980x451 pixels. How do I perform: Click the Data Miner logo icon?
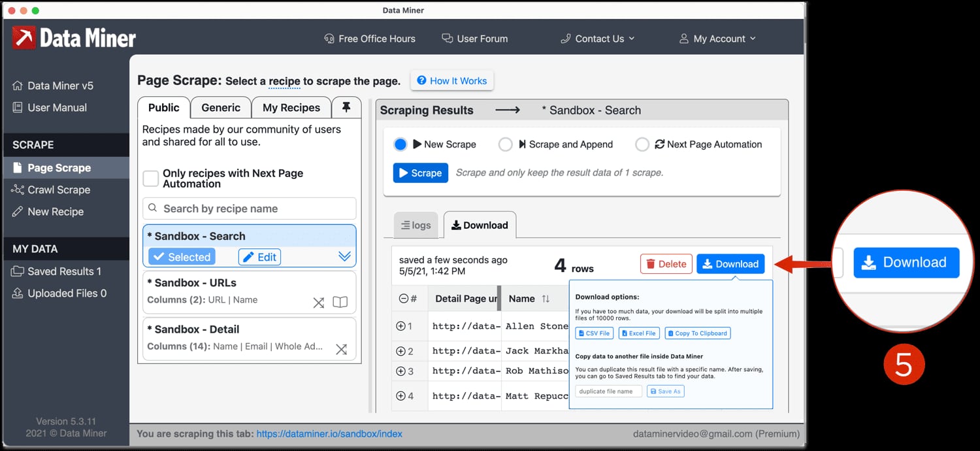[24, 37]
